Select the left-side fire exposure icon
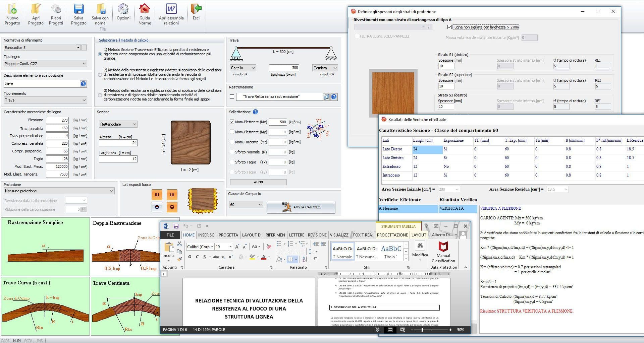This screenshot has height=343, width=644. (157, 194)
